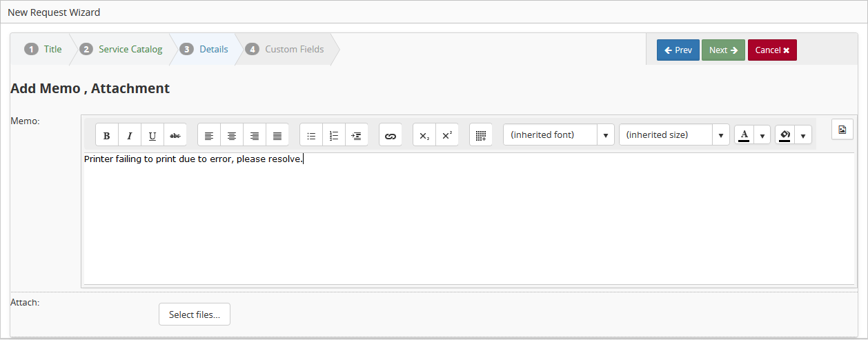
Task: Center align the memo text
Action: tap(232, 135)
